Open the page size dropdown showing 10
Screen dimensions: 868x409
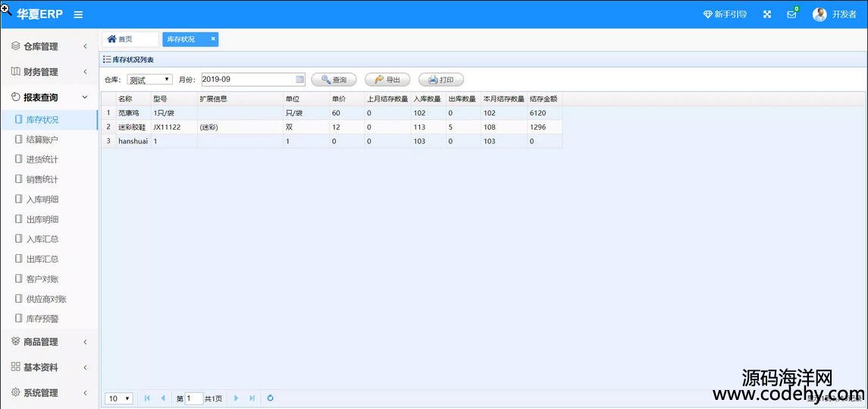pos(120,398)
